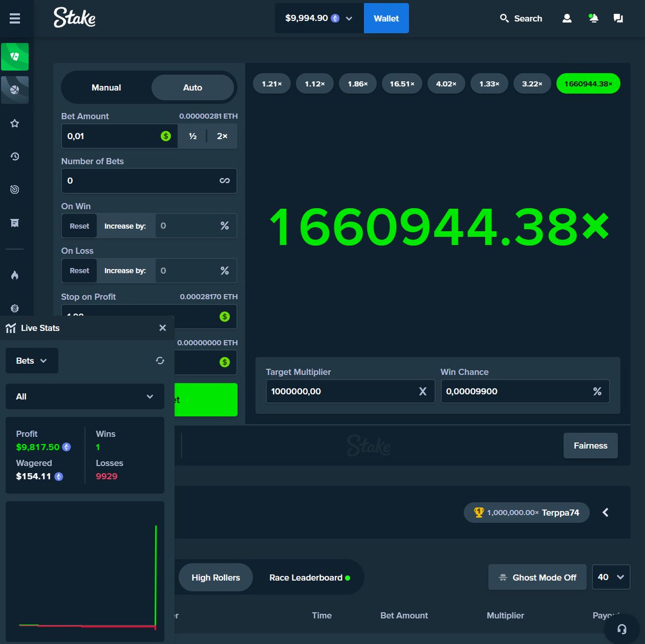Open the flame promotions icon
This screenshot has width=645, height=644.
(15, 275)
